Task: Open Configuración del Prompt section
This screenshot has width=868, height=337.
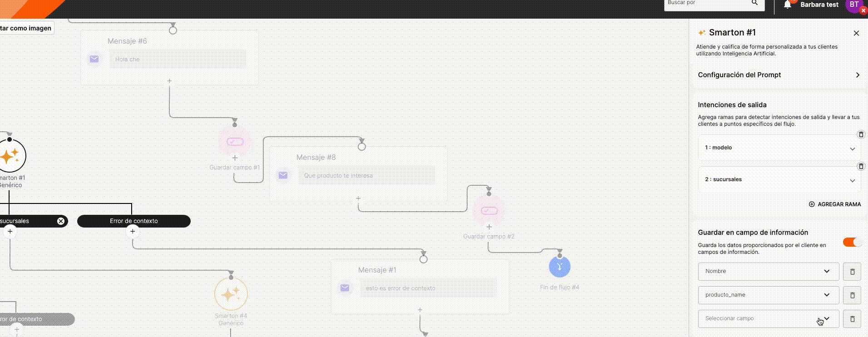Action: coord(779,75)
